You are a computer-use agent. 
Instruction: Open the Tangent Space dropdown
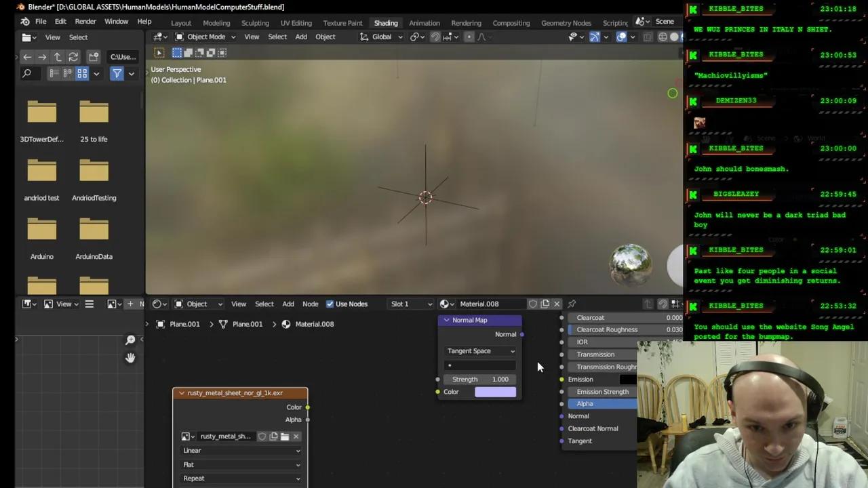[x=481, y=351]
